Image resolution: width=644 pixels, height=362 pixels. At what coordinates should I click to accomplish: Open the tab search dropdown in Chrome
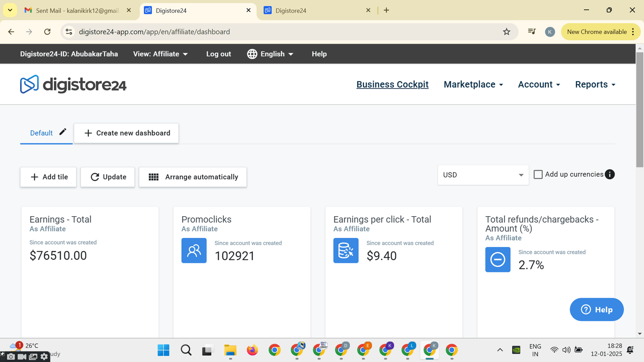point(10,10)
